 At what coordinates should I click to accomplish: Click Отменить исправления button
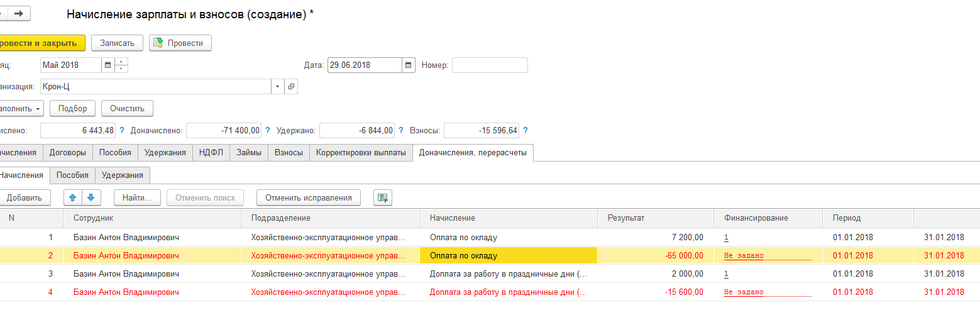tap(308, 197)
